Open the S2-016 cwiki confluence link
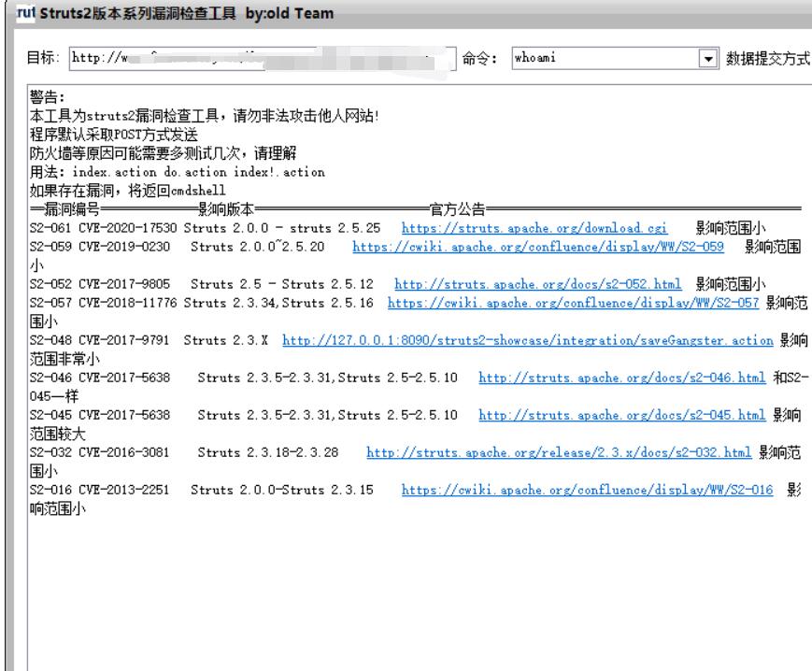This screenshot has height=671, width=812. [587, 490]
